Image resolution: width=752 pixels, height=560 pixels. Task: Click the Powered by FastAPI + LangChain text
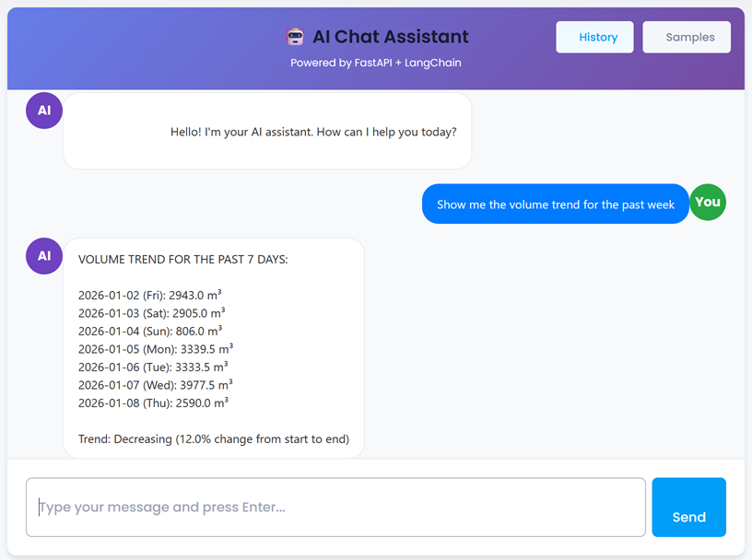point(376,63)
